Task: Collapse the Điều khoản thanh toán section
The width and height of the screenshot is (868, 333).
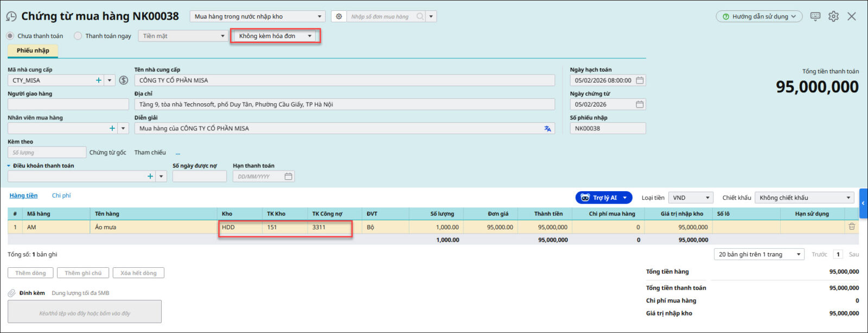Action: click(9, 166)
